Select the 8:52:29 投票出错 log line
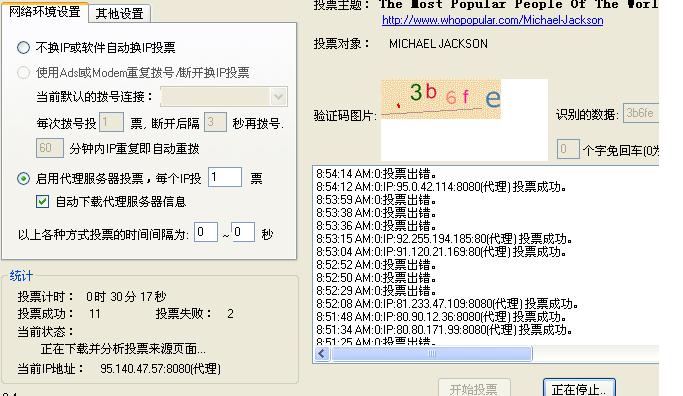Image resolution: width=683 pixels, height=396 pixels. coord(377,291)
